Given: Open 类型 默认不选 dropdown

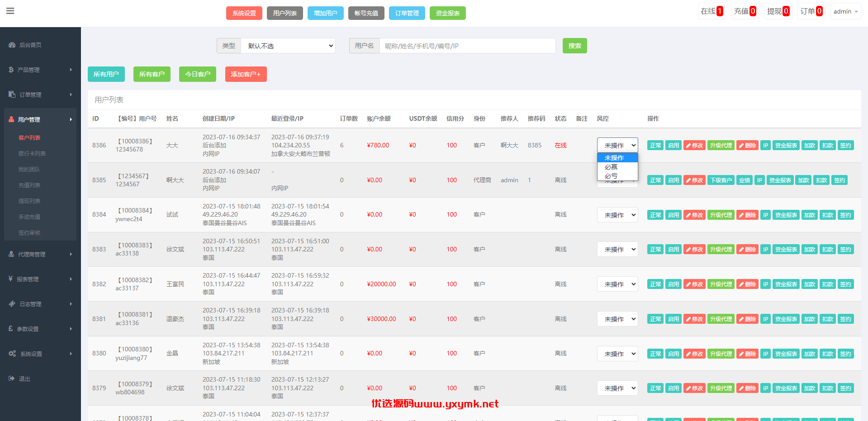Looking at the screenshot, I should (x=288, y=46).
